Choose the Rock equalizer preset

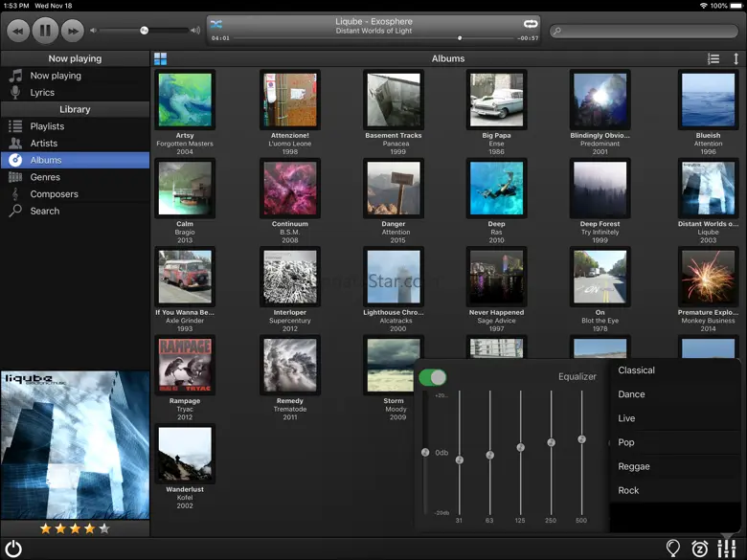674,490
